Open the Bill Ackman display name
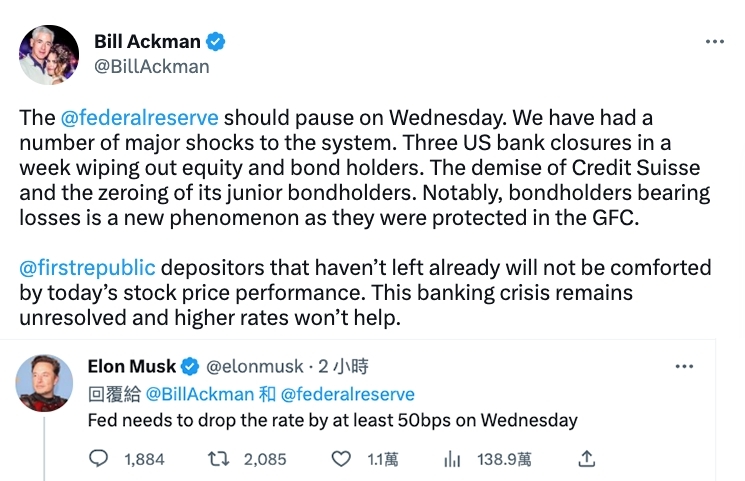The image size is (745, 481). point(147,42)
